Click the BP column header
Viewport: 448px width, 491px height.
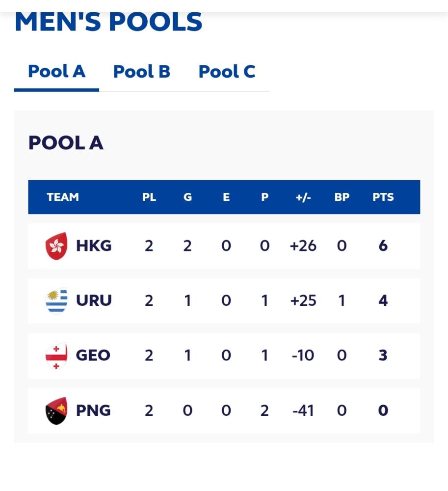(x=342, y=197)
